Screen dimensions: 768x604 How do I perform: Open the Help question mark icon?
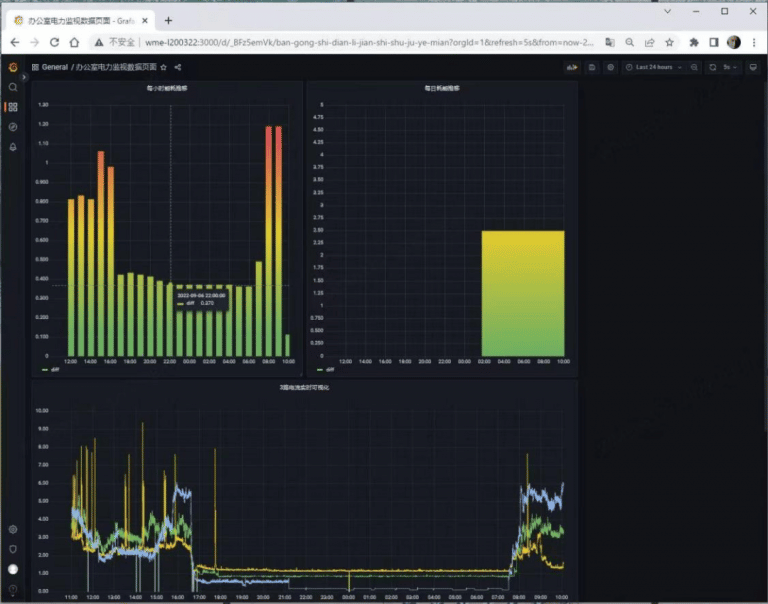(x=13, y=589)
